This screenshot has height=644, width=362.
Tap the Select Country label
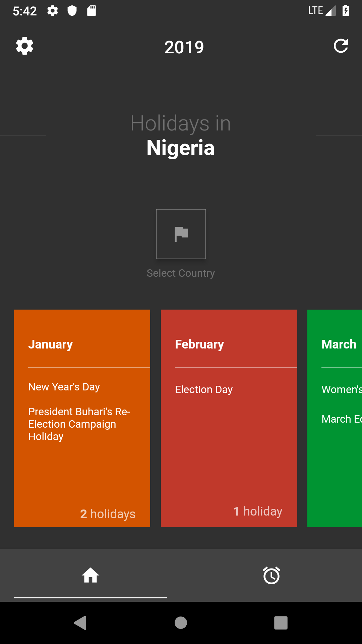click(181, 273)
